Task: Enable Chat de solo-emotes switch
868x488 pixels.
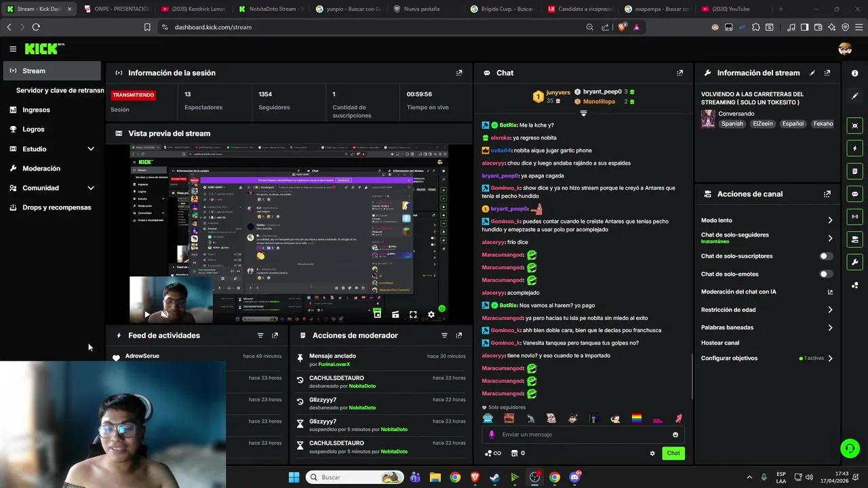Action: (x=826, y=274)
